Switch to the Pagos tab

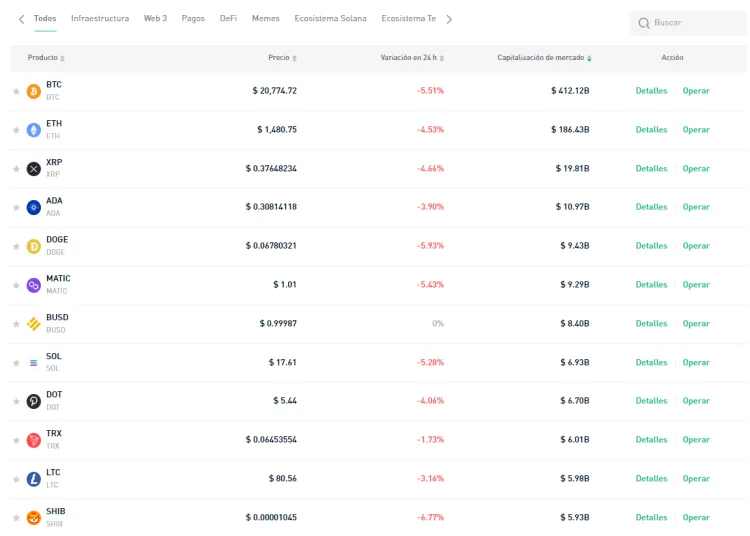click(193, 19)
